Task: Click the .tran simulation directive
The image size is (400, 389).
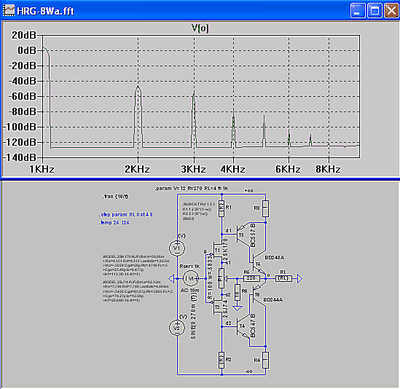Action: [116, 197]
